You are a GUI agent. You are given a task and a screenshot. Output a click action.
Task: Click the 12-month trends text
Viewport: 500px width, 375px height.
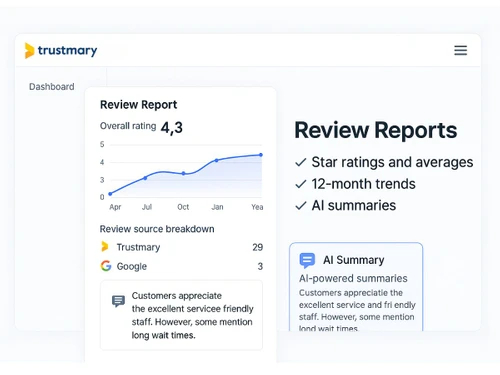[x=364, y=184]
